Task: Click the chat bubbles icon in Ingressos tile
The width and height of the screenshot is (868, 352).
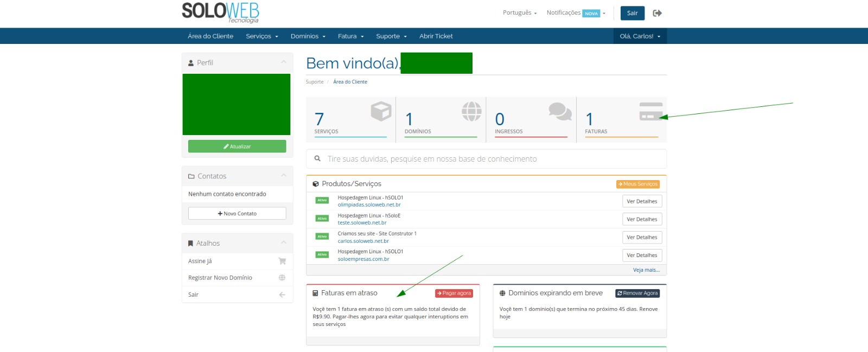Action: 560,111
